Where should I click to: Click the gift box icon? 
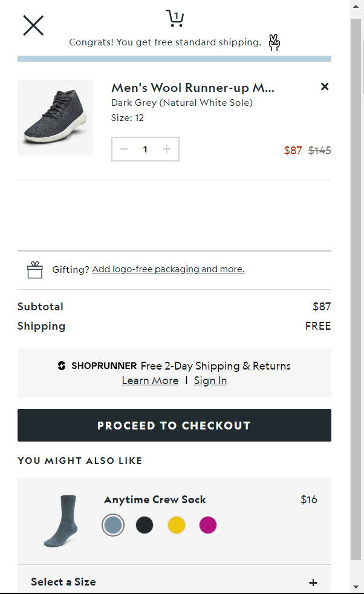click(35, 270)
